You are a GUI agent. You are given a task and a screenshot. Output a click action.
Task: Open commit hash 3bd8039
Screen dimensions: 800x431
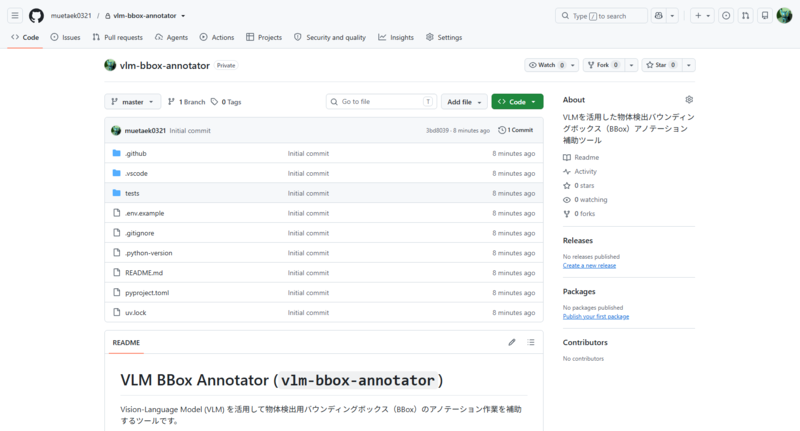point(437,131)
